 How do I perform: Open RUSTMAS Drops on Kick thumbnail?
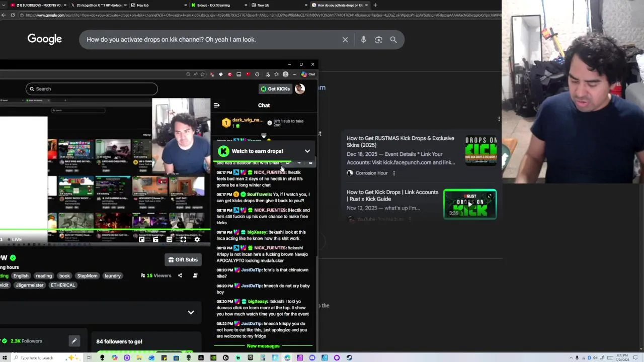pos(480,151)
